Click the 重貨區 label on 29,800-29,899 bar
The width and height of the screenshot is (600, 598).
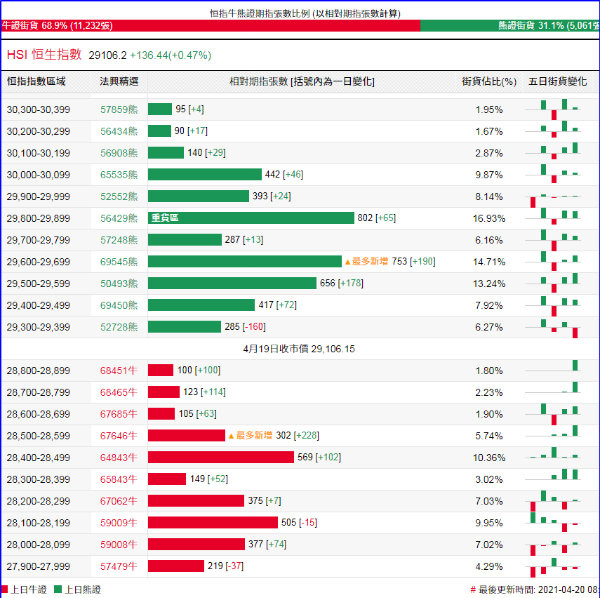point(165,218)
